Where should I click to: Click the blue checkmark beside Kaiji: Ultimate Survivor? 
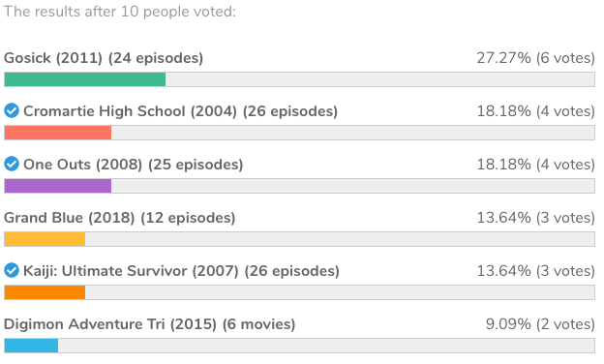pos(12,270)
